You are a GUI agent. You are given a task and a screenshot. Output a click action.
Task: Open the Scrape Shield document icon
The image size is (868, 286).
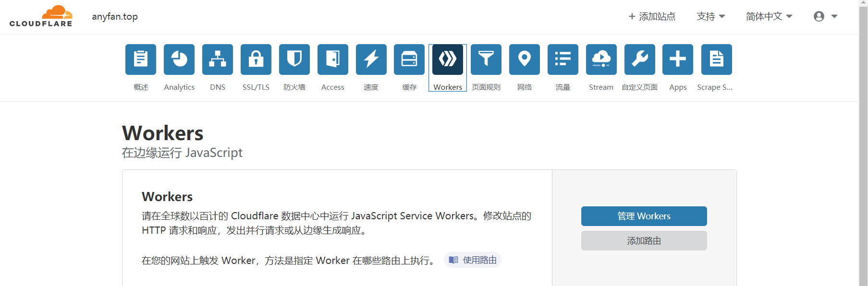717,60
